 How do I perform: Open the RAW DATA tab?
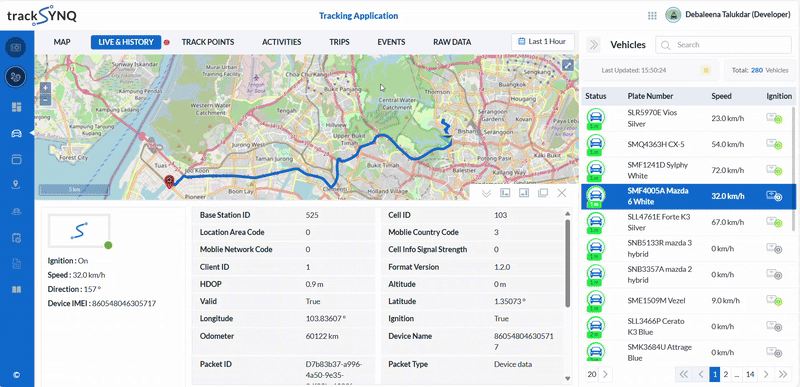click(452, 42)
